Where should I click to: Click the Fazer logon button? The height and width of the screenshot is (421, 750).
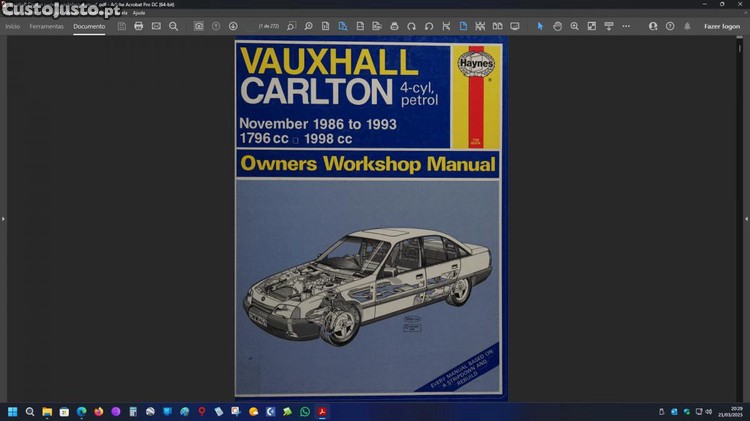[x=722, y=26]
